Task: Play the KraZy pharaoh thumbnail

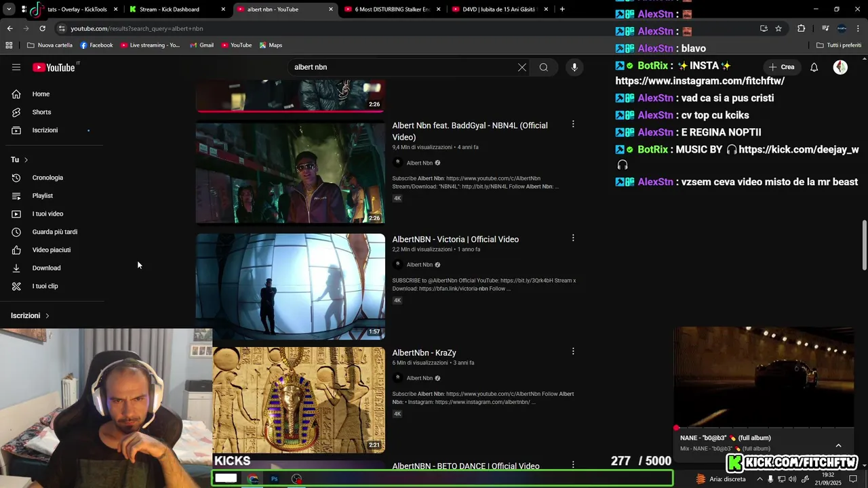Action: tap(298, 400)
